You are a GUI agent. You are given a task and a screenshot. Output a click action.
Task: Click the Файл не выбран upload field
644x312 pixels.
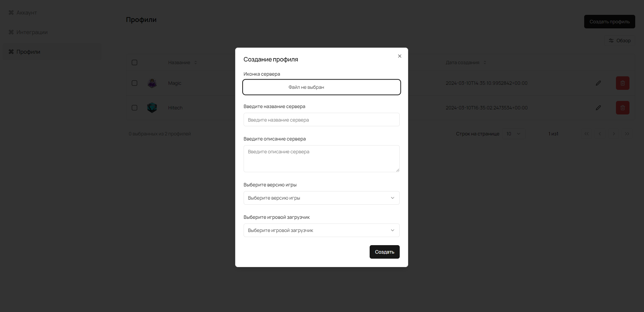click(x=321, y=87)
